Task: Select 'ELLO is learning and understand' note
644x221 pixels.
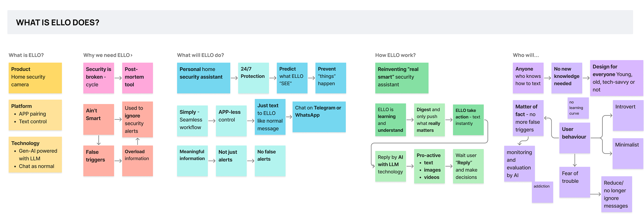Action: click(x=390, y=120)
